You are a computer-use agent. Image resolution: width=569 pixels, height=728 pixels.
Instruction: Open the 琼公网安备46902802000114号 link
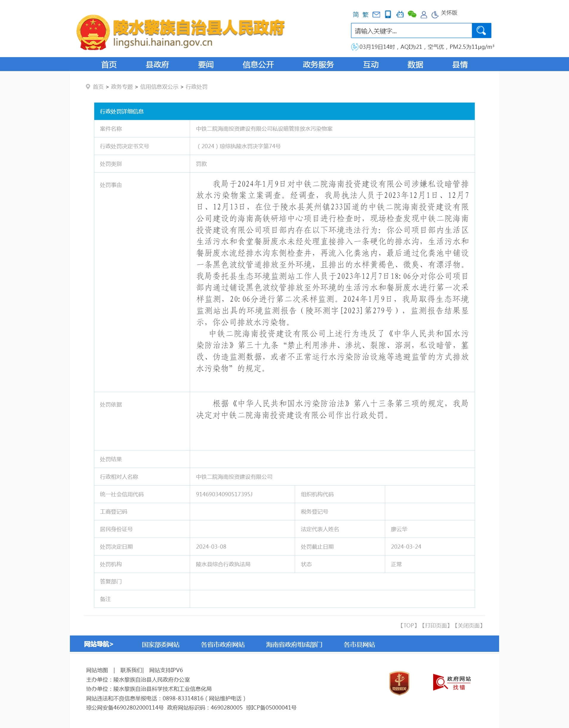[x=125, y=707]
